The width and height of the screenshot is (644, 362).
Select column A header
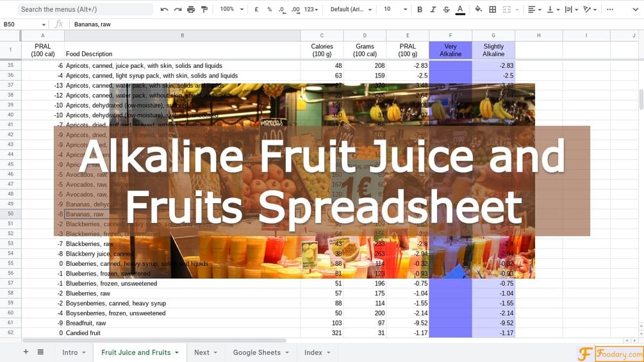tap(43, 35)
